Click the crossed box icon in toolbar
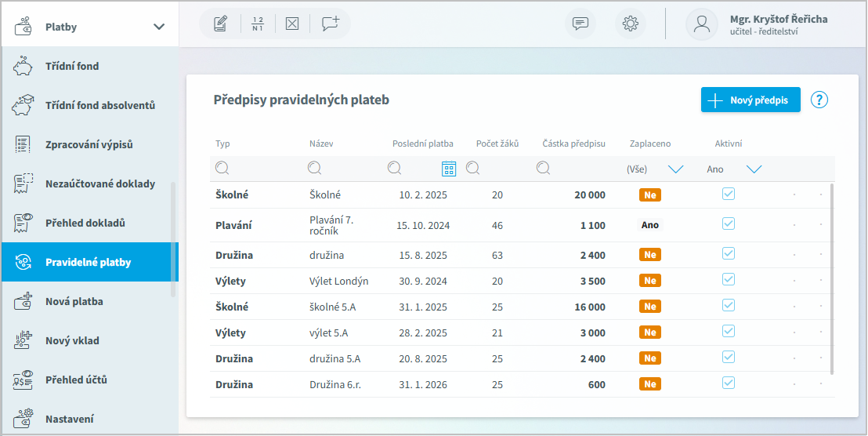The width and height of the screenshot is (868, 436). point(292,24)
